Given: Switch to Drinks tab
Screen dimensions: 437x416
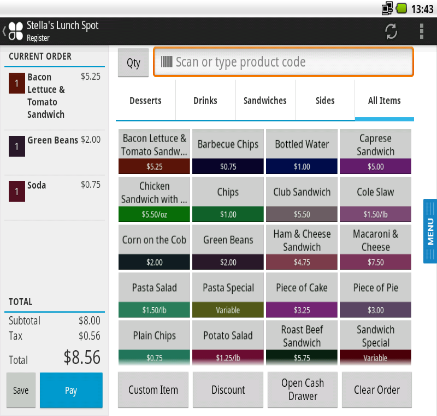Looking at the screenshot, I should 205,100.
